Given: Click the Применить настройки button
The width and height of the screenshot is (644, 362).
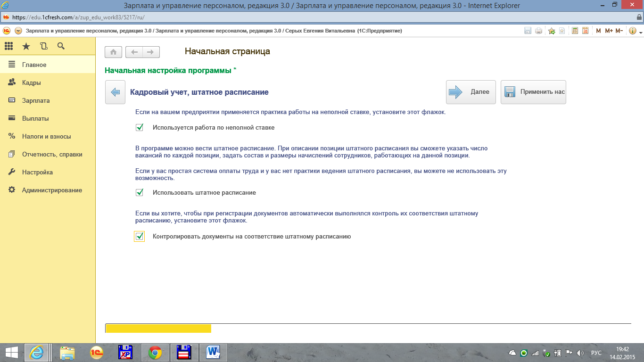Looking at the screenshot, I should [533, 92].
